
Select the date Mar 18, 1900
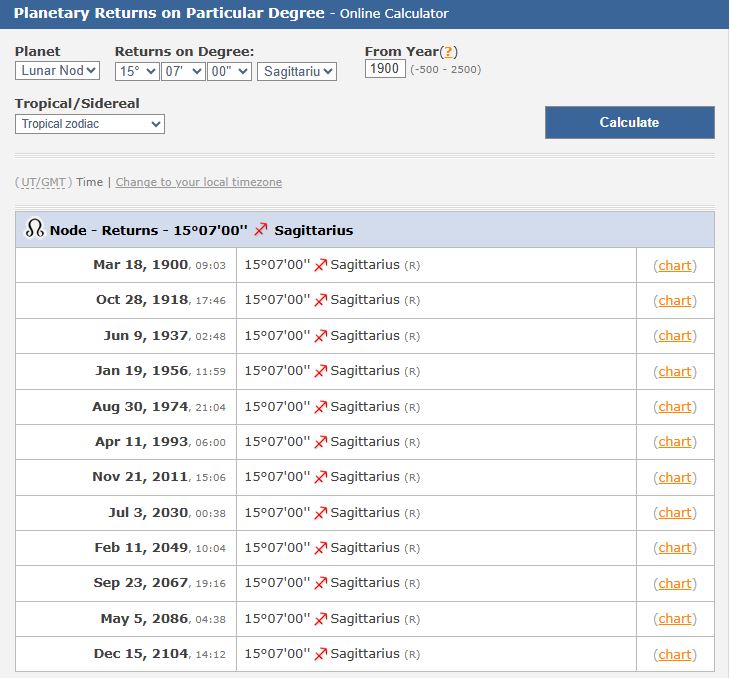(140, 264)
